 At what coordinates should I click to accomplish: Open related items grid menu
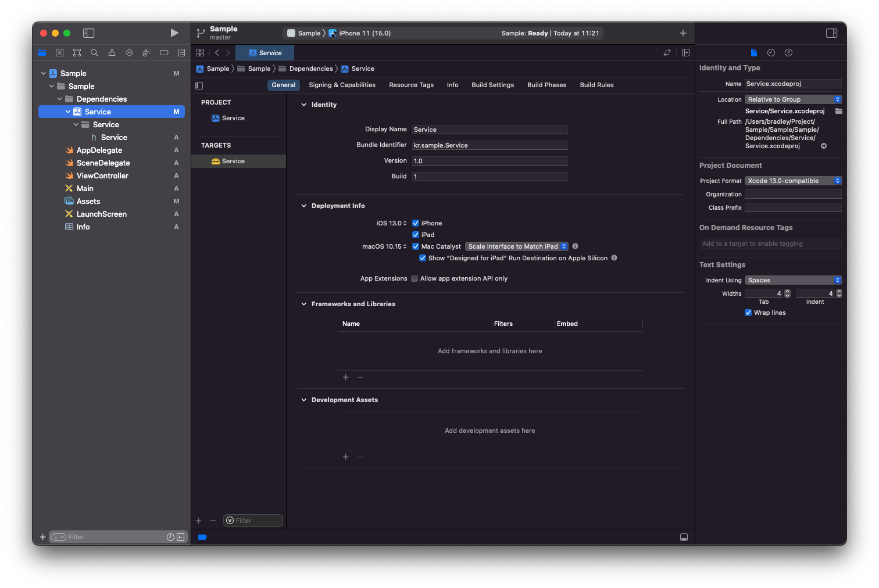[200, 53]
